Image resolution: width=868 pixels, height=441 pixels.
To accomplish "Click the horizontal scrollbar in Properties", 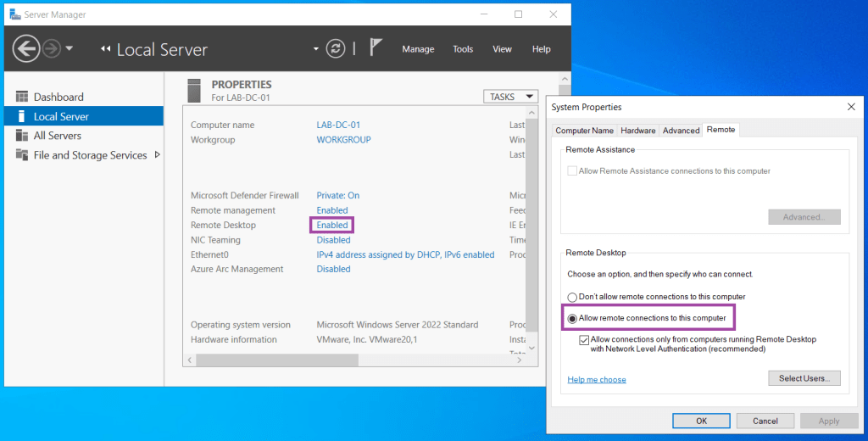I will tap(356, 360).
